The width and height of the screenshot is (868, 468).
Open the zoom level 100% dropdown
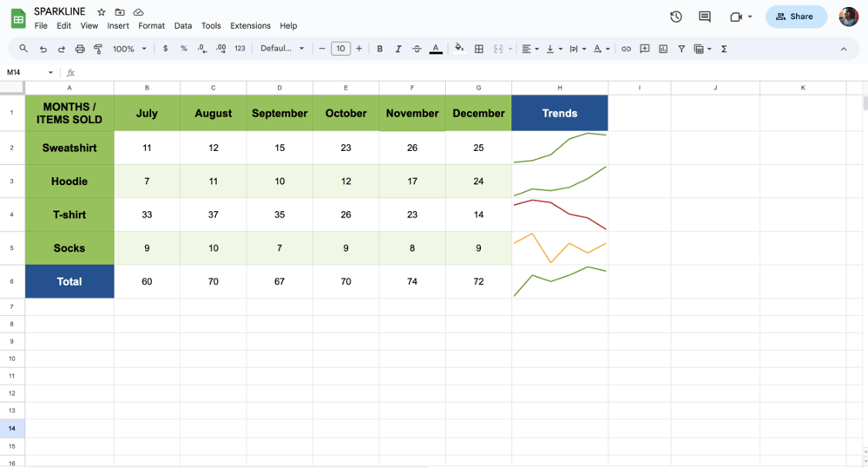click(x=129, y=49)
